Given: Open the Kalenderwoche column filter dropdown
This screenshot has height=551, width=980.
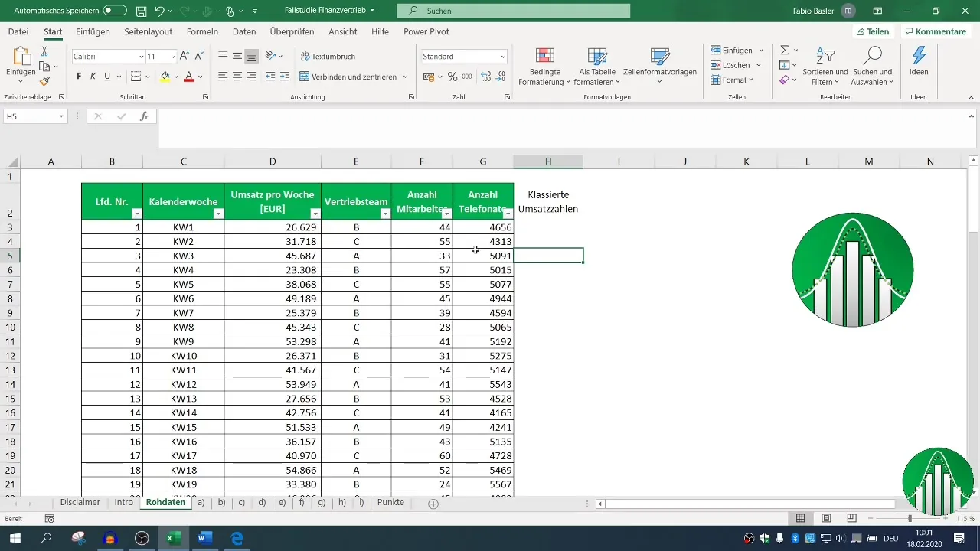Looking at the screenshot, I should pos(217,214).
